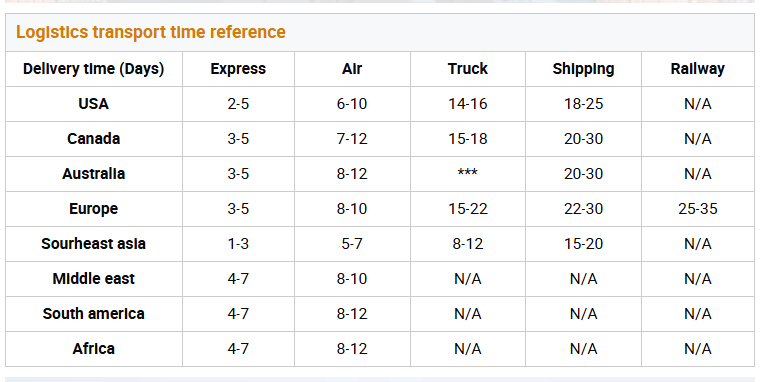This screenshot has height=382, width=763.
Task: Click the Canada row label
Action: pyautogui.click(x=93, y=139)
